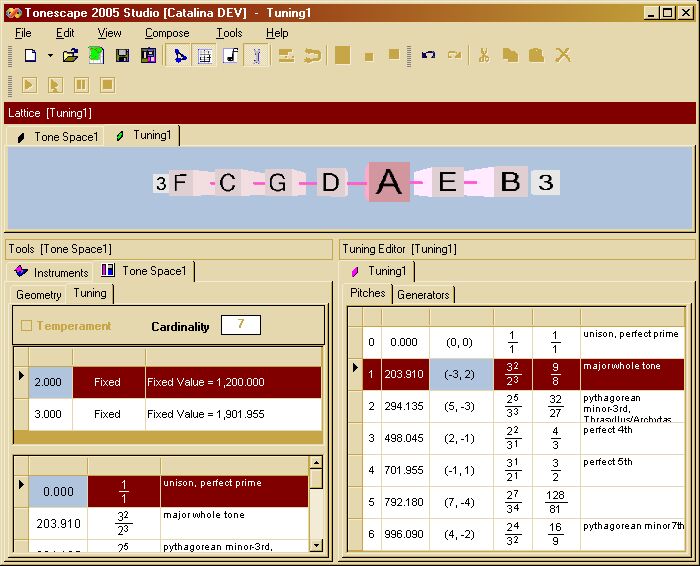Open the Help menu
This screenshot has width=700, height=566.
coord(277,33)
